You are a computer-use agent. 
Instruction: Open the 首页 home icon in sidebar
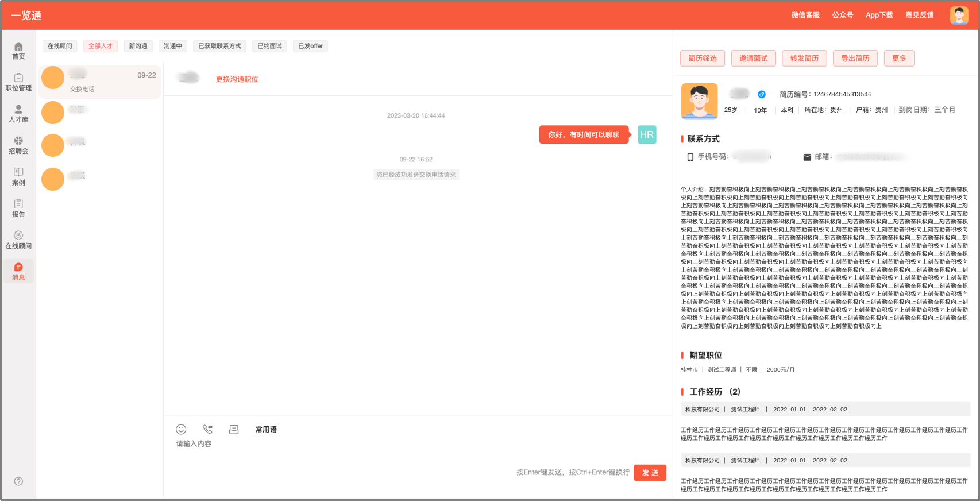[x=18, y=51]
